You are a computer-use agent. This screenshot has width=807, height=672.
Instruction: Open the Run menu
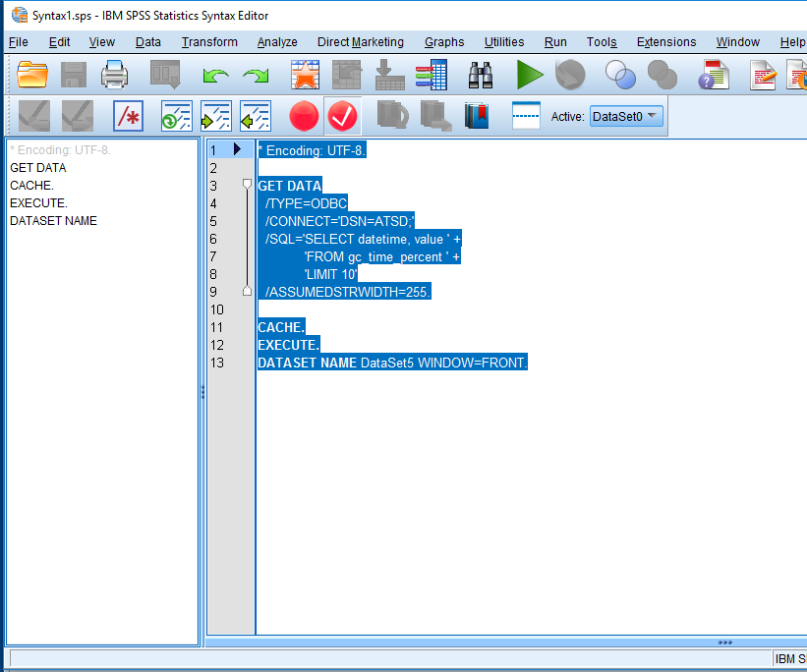pyautogui.click(x=555, y=42)
